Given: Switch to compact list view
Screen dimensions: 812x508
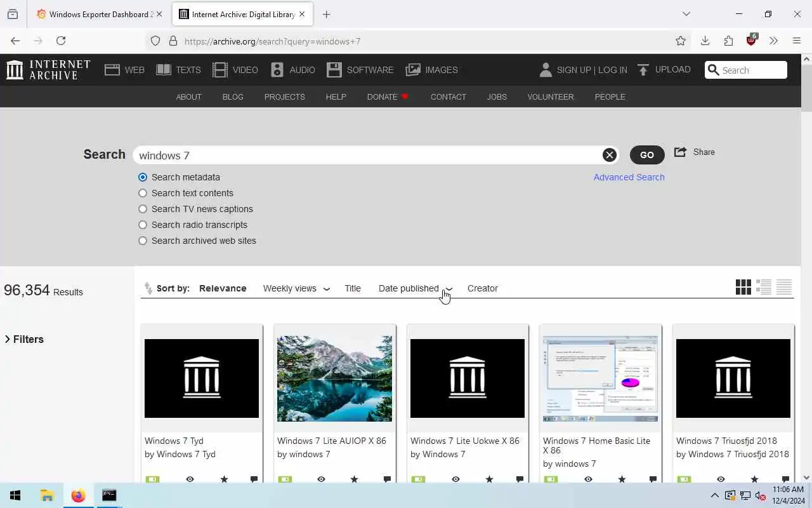Looking at the screenshot, I should [784, 287].
